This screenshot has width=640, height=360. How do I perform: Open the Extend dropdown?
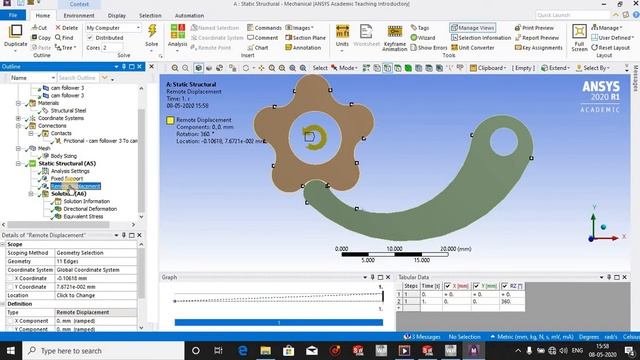(x=555, y=68)
